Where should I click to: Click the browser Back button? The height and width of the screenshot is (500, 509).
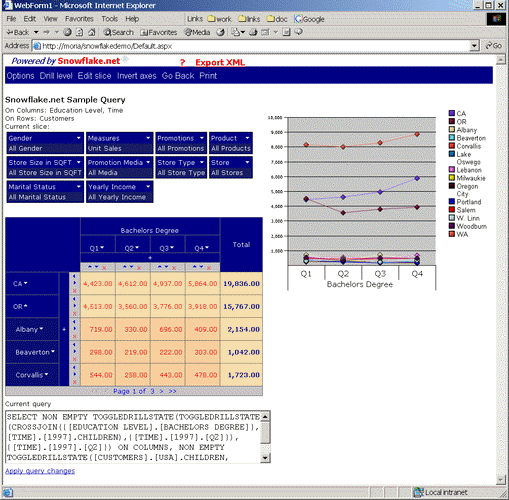click(18, 32)
